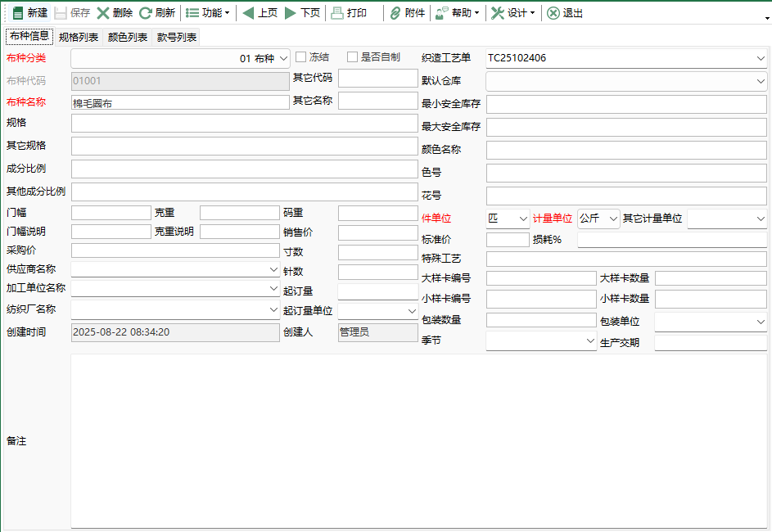This screenshot has width=772, height=532.
Task: Click the 删除 (Delete) icon
Action: 102,12
